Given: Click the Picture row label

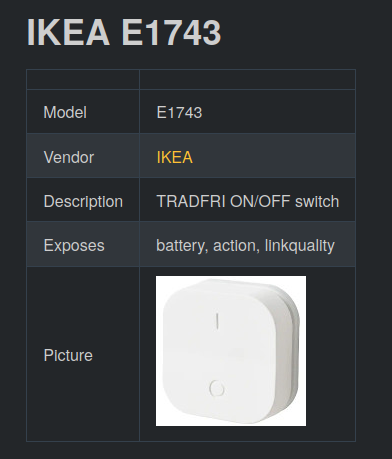Looking at the screenshot, I should (x=68, y=355).
